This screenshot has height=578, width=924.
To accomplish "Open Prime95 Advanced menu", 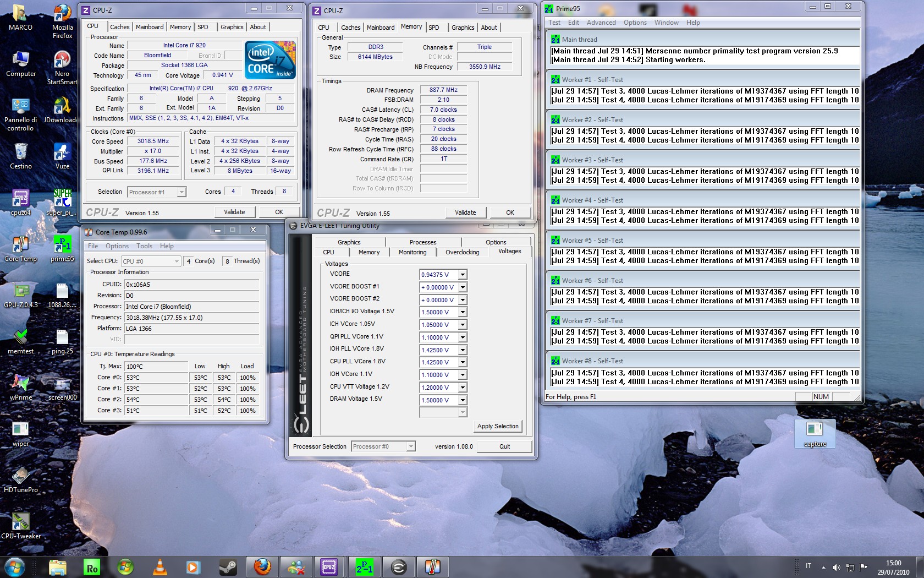I will (x=601, y=23).
